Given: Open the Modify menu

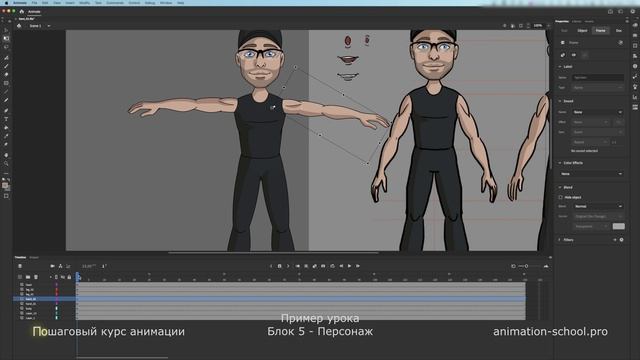Looking at the screenshot, I should 84,3.
